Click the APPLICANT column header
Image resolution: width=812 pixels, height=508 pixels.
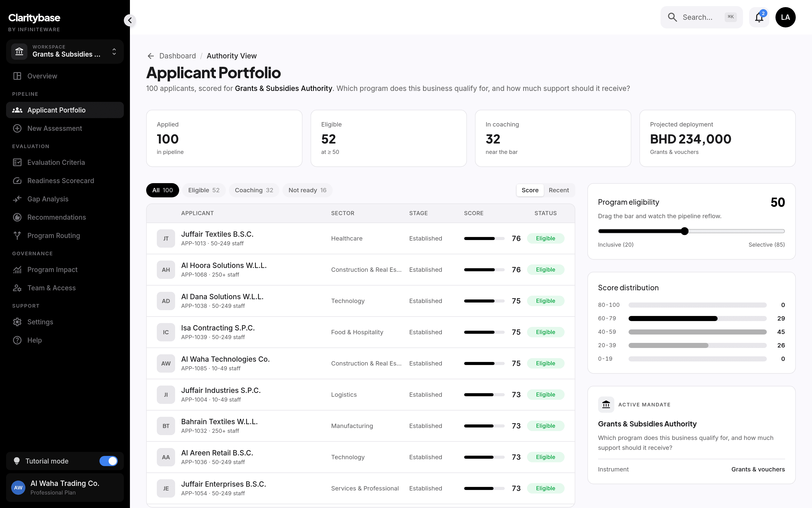pos(197,213)
